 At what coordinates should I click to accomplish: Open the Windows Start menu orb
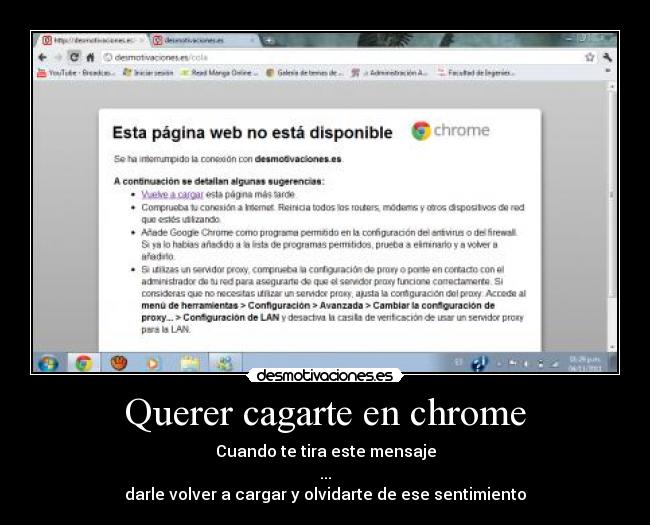(x=48, y=363)
